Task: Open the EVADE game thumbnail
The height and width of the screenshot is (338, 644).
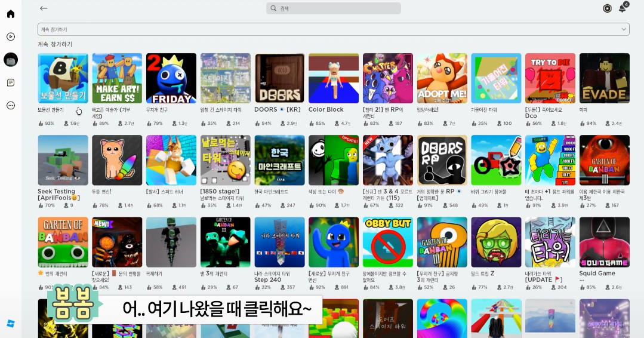Action: [605, 78]
